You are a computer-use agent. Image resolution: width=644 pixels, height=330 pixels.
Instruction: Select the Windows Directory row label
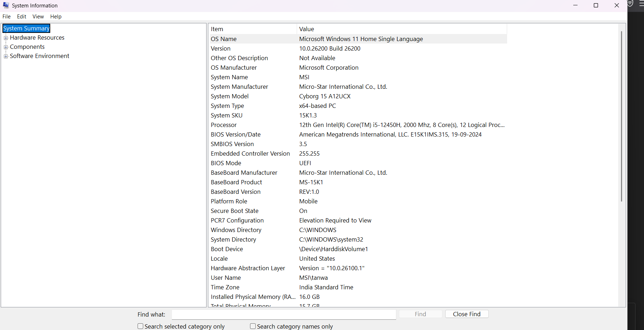(236, 230)
